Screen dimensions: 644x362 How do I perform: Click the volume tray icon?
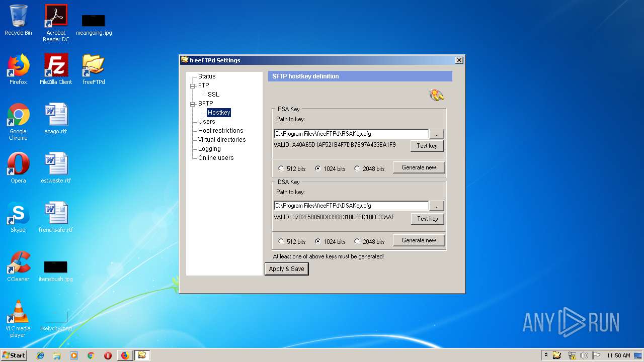point(584,355)
